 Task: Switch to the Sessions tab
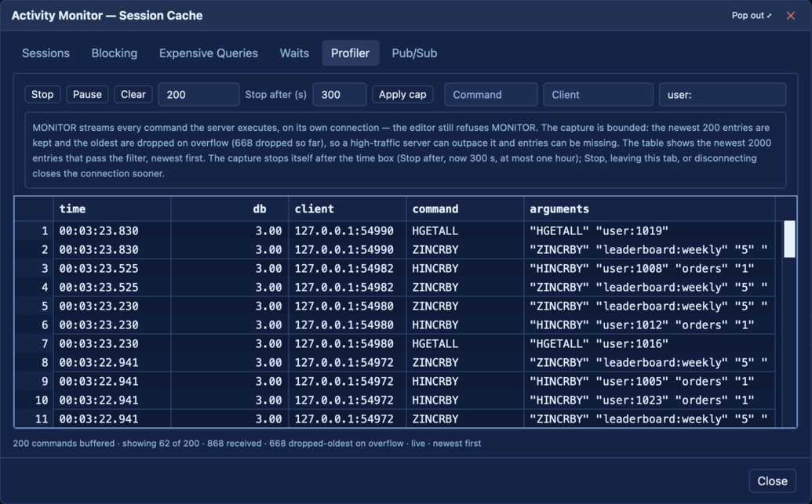(x=46, y=53)
